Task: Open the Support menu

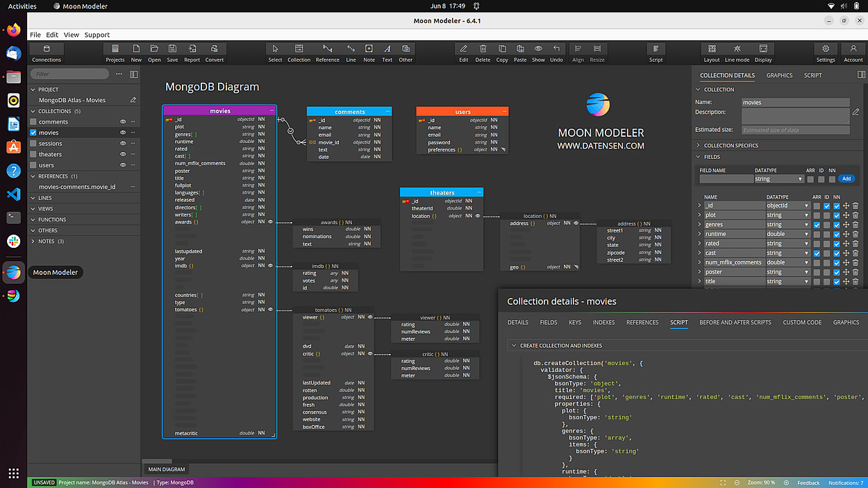Action: pos(97,35)
